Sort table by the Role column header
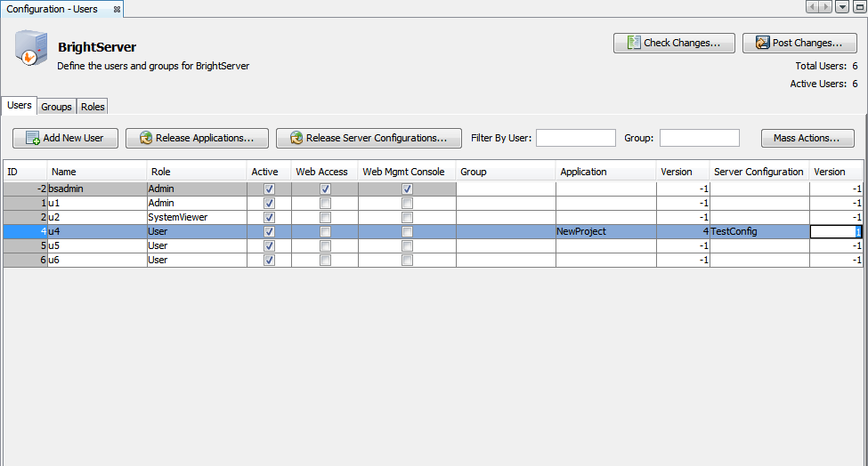 click(x=196, y=172)
